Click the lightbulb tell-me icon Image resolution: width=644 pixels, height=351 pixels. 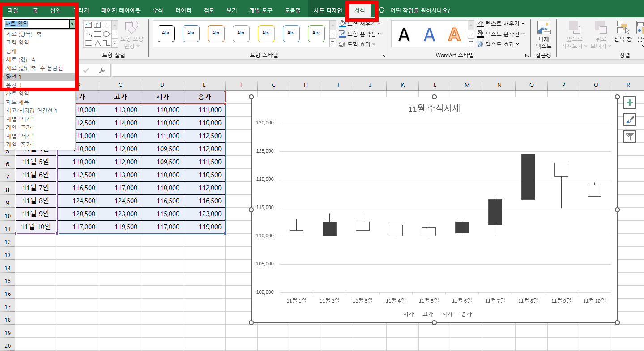click(382, 10)
